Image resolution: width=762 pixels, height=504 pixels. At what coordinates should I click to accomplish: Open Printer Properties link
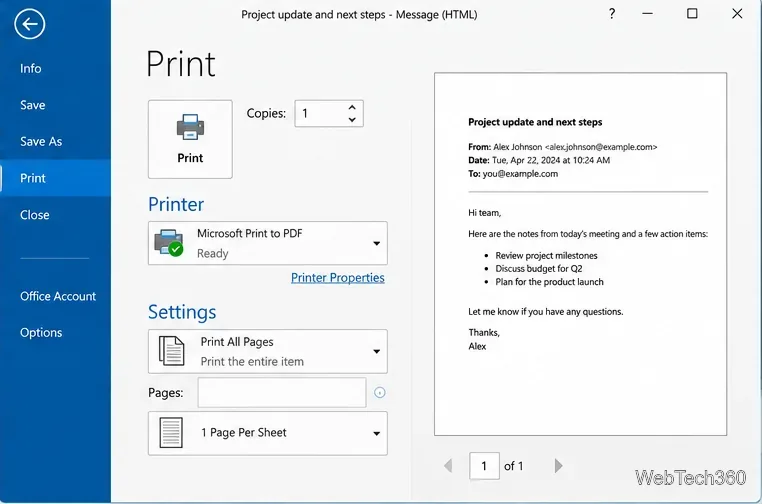338,278
